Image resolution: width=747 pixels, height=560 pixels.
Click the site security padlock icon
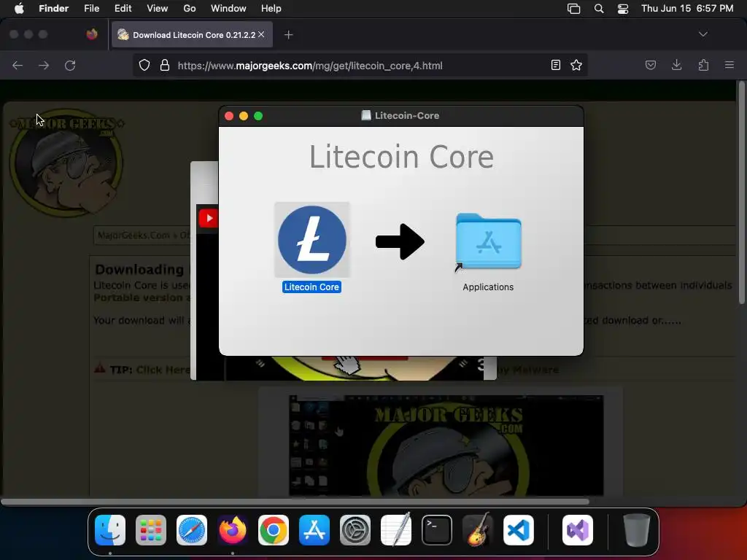point(165,65)
